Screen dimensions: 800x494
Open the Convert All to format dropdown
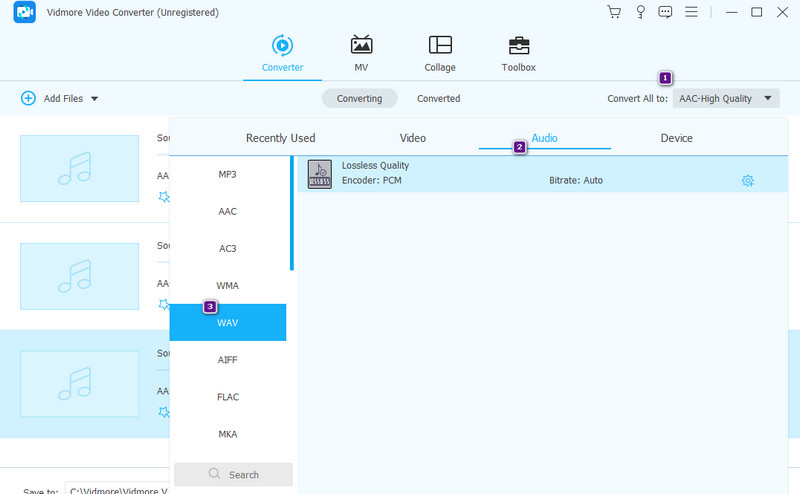coord(725,98)
